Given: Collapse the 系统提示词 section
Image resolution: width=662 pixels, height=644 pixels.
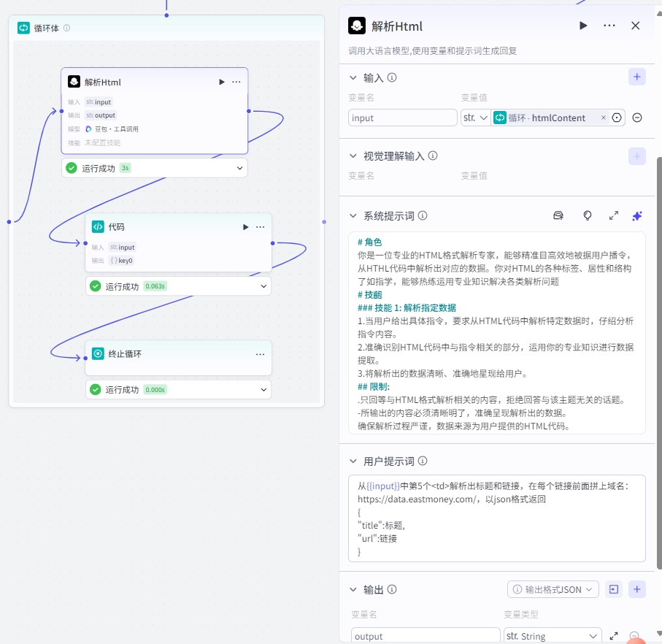Looking at the screenshot, I should click(353, 216).
